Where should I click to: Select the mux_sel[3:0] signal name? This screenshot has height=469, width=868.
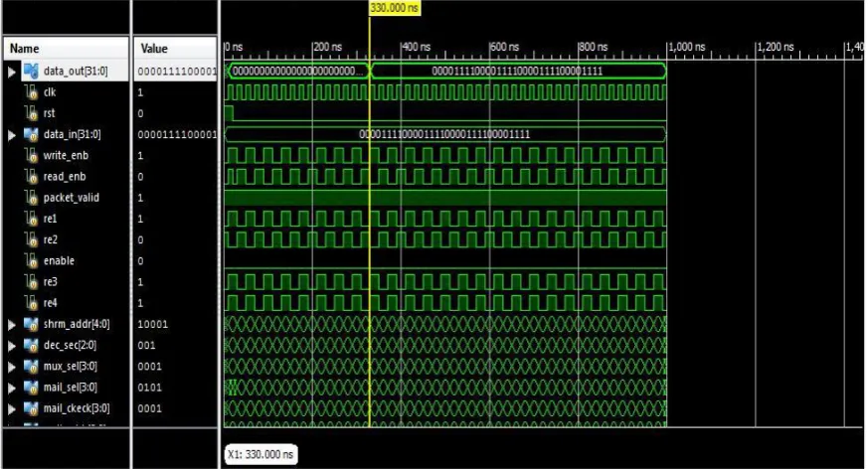[x=71, y=366]
